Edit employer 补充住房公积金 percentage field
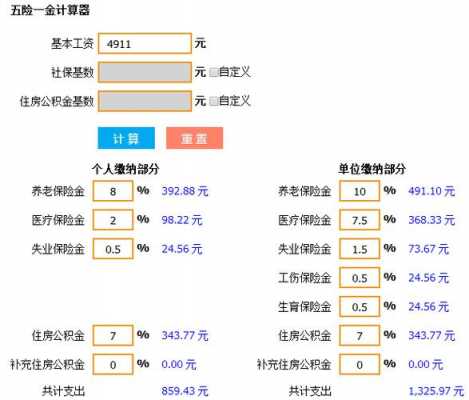Image resolution: width=469 pixels, height=400 pixels. pyautogui.click(x=359, y=364)
